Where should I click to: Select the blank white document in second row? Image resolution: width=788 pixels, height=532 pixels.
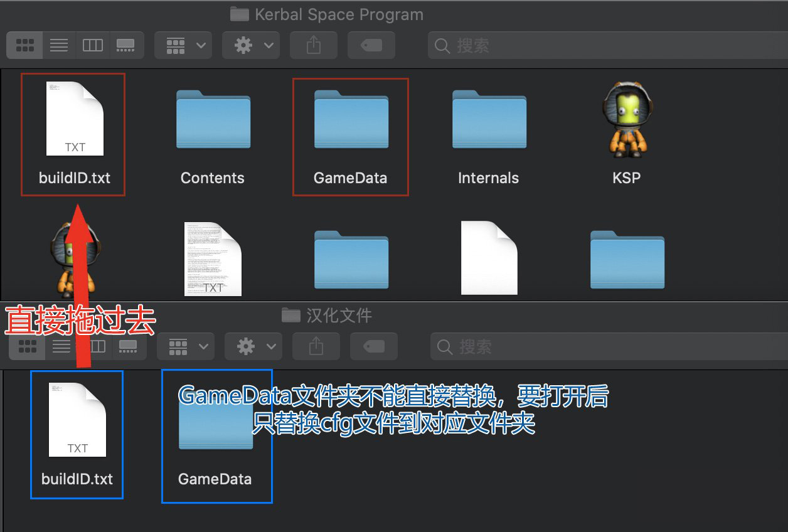(489, 258)
